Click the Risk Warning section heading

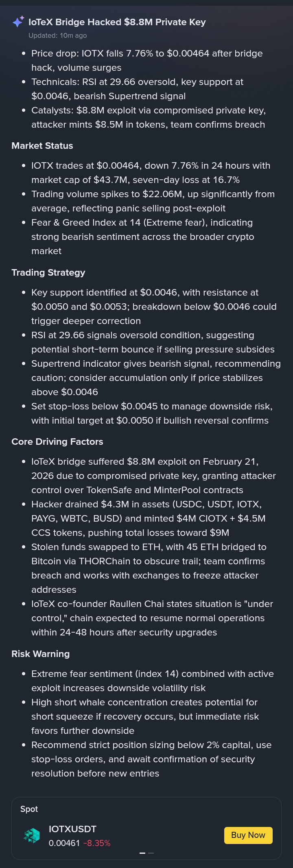pos(41,654)
